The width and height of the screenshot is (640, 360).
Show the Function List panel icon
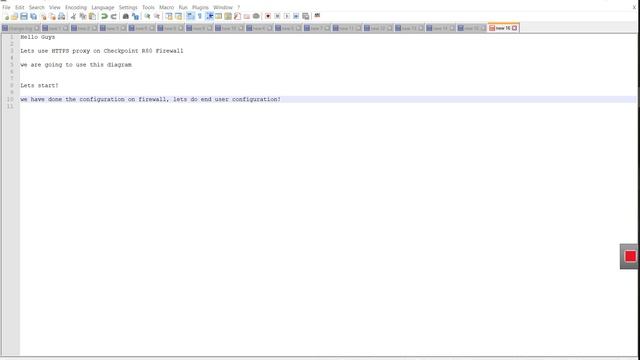[237, 16]
